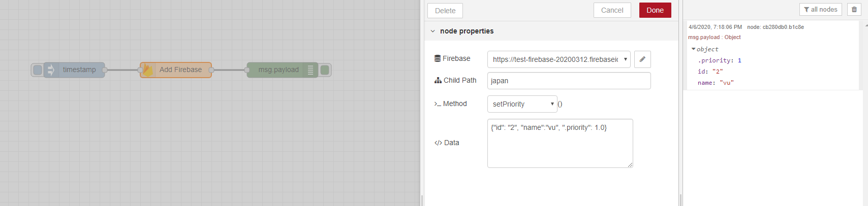
Task: Collapse the node properties section
Action: click(433, 31)
